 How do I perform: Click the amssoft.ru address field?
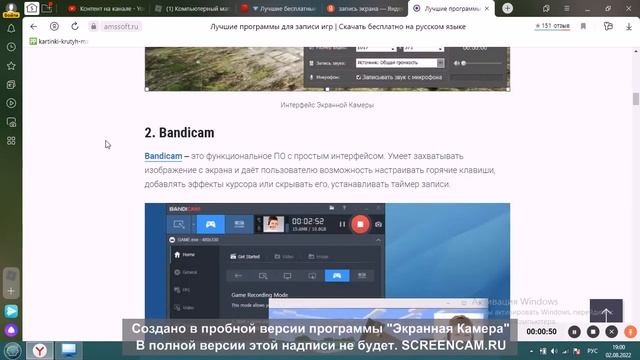click(121, 27)
